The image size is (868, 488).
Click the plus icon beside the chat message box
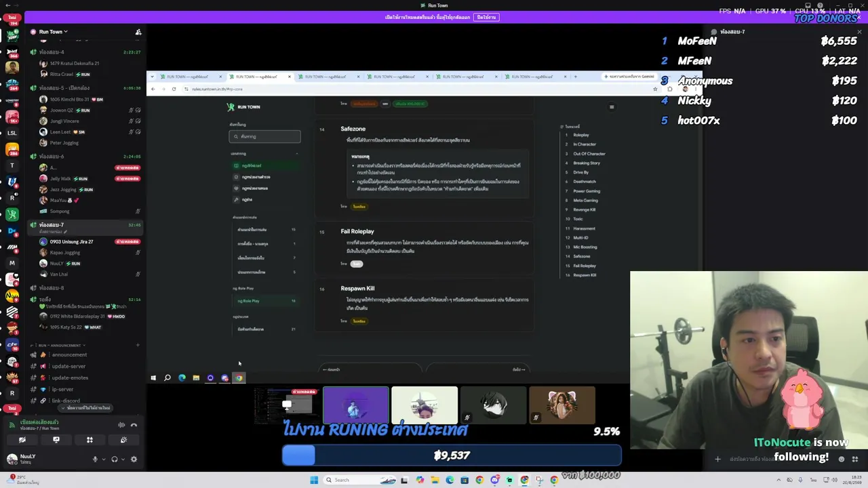[x=717, y=460]
